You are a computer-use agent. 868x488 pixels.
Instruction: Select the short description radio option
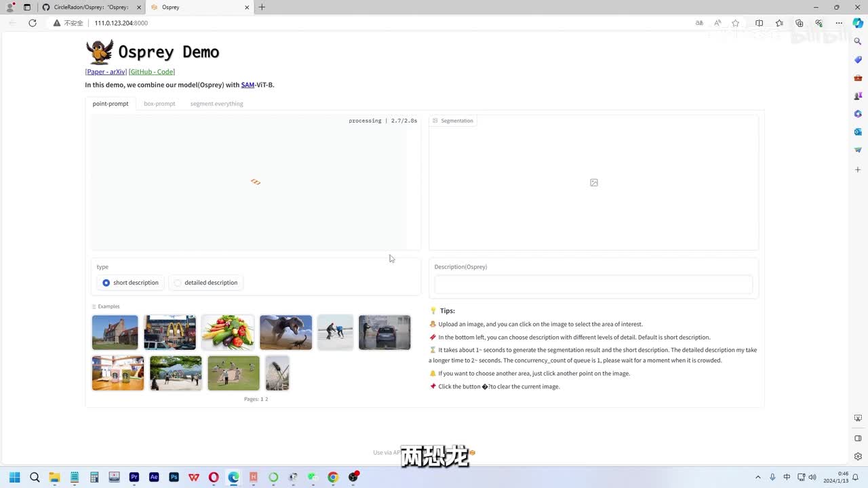pos(106,283)
